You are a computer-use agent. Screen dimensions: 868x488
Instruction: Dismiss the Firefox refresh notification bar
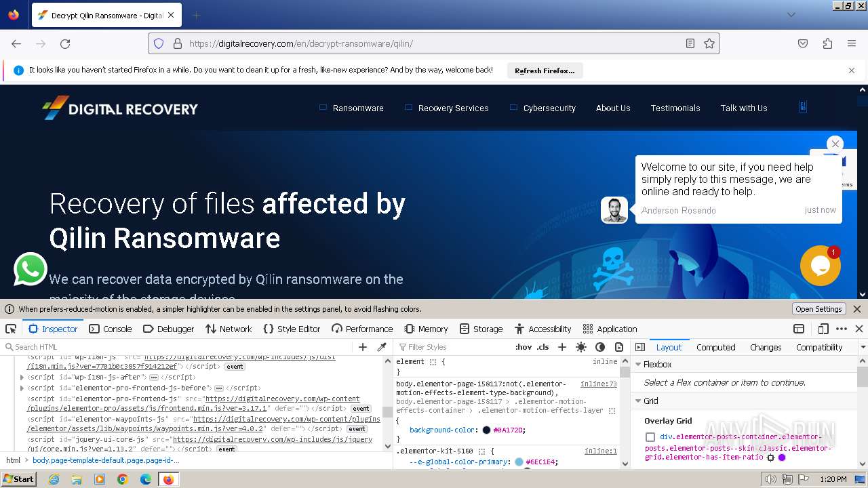[852, 70]
